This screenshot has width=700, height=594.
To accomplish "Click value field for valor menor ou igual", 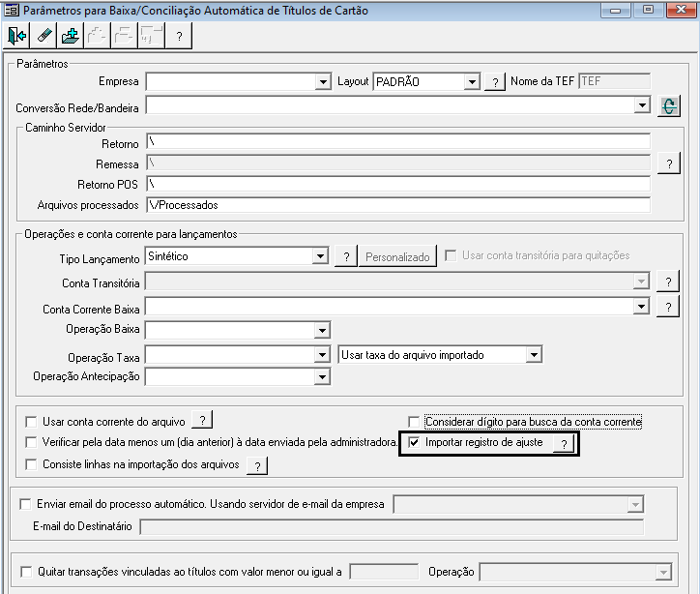I will coord(385,572).
